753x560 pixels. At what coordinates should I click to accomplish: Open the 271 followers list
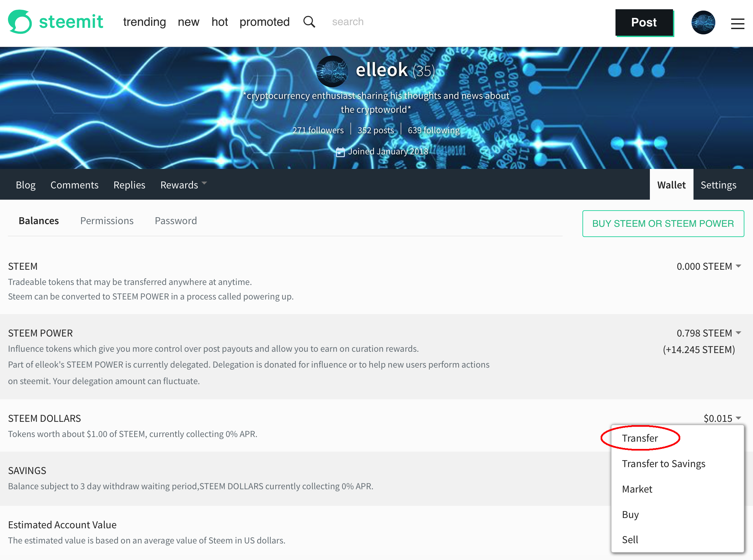318,130
